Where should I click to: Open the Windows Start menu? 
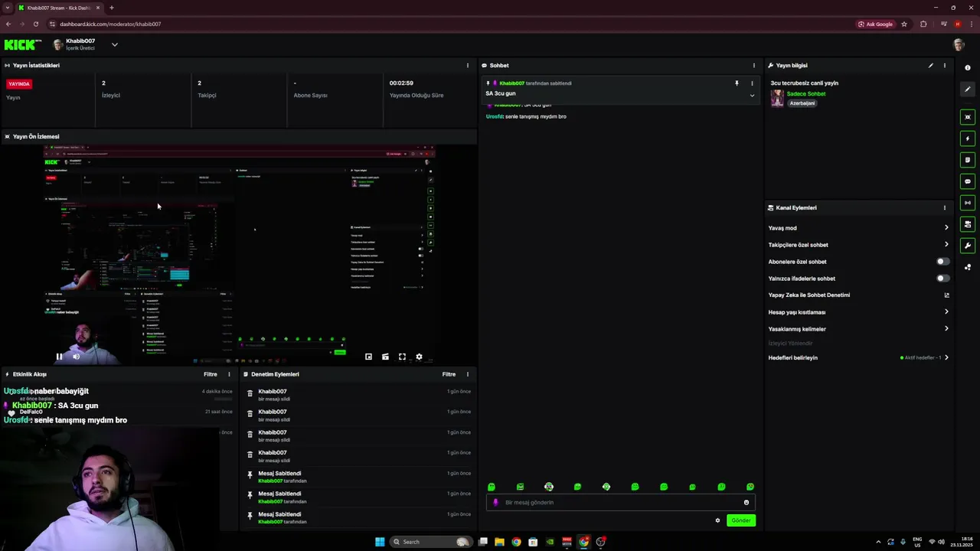pyautogui.click(x=380, y=542)
